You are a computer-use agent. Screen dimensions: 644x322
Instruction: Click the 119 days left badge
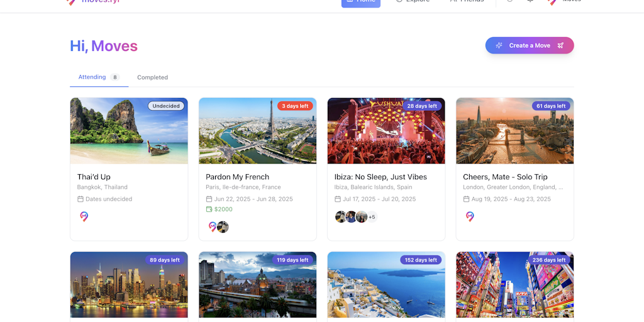(x=292, y=260)
